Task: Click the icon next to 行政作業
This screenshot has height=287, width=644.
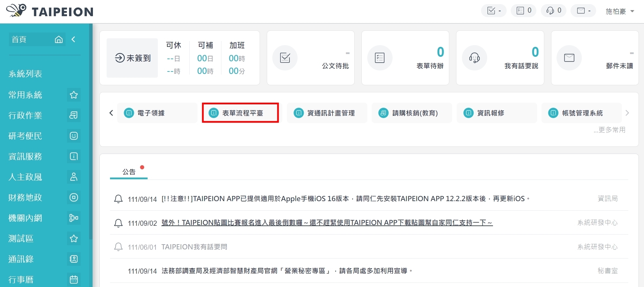Action: 74,115
